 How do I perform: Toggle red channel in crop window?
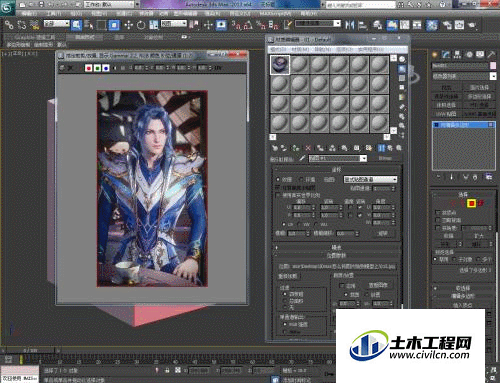[x=88, y=68]
